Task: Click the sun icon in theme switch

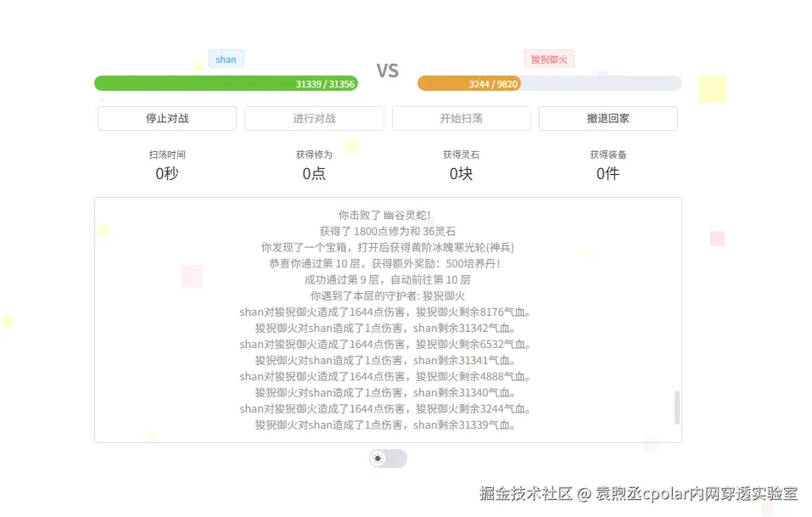Action: tap(378, 458)
